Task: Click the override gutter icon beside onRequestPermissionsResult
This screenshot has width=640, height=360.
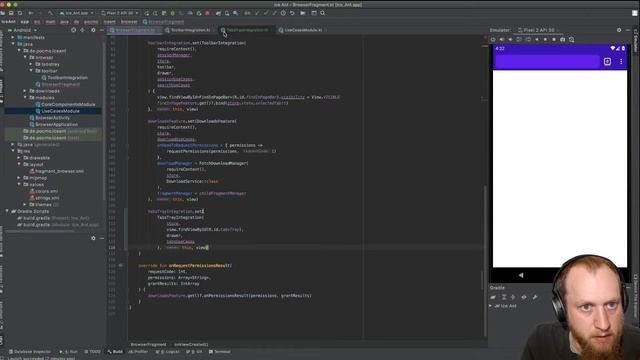Action: [120, 265]
